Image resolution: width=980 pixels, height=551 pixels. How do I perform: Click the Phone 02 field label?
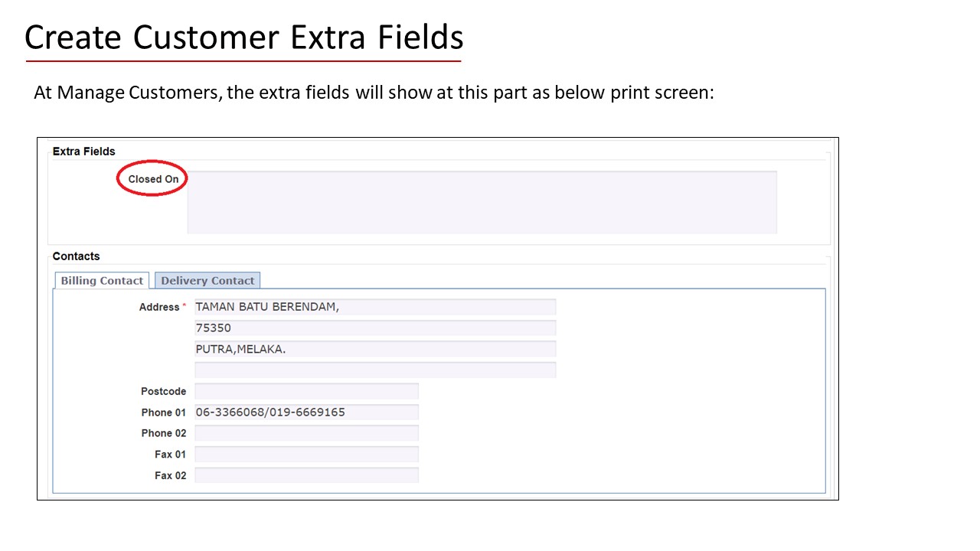click(163, 433)
